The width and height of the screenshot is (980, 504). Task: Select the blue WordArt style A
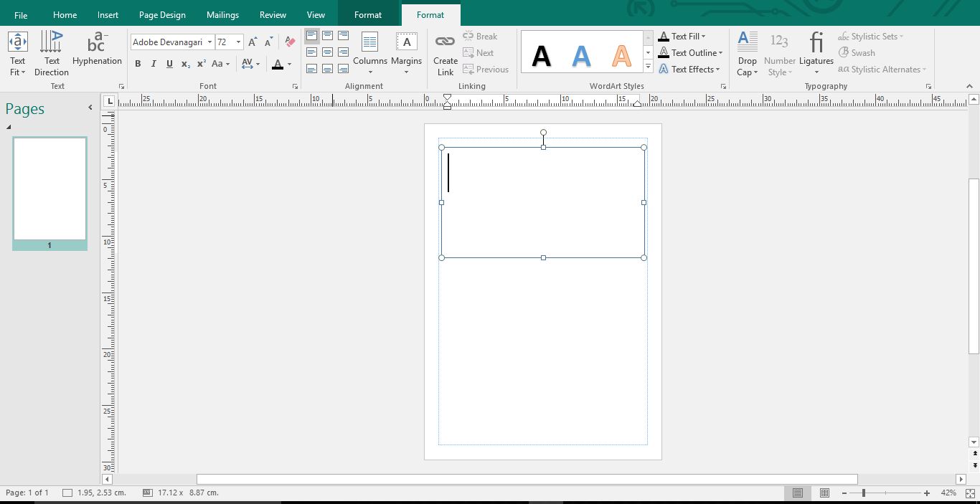(581, 55)
